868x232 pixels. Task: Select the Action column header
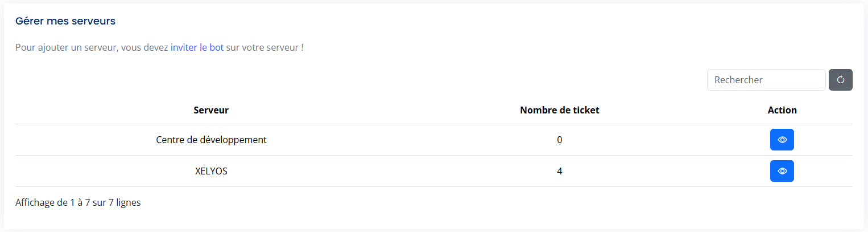coord(782,110)
